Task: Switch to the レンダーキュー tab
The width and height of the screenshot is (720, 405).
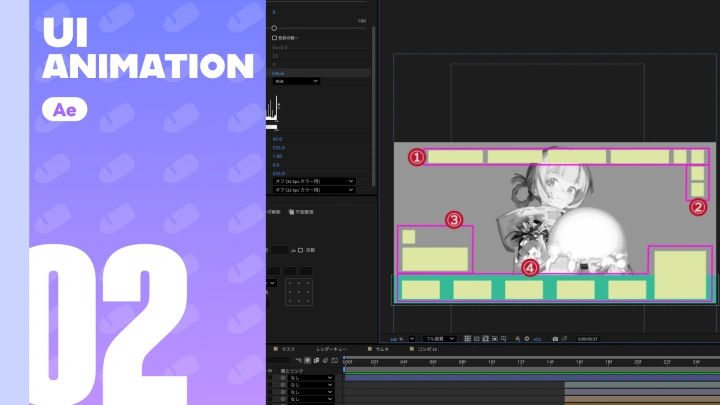Action: [331, 349]
